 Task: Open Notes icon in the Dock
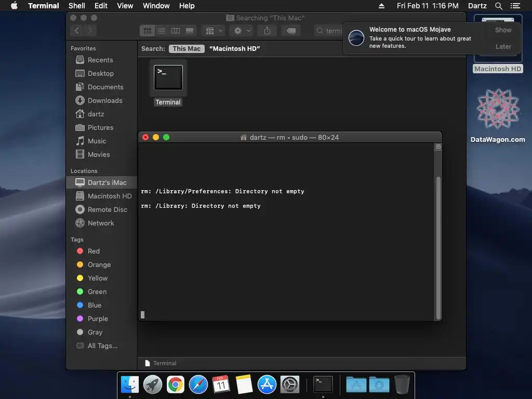tap(244, 384)
